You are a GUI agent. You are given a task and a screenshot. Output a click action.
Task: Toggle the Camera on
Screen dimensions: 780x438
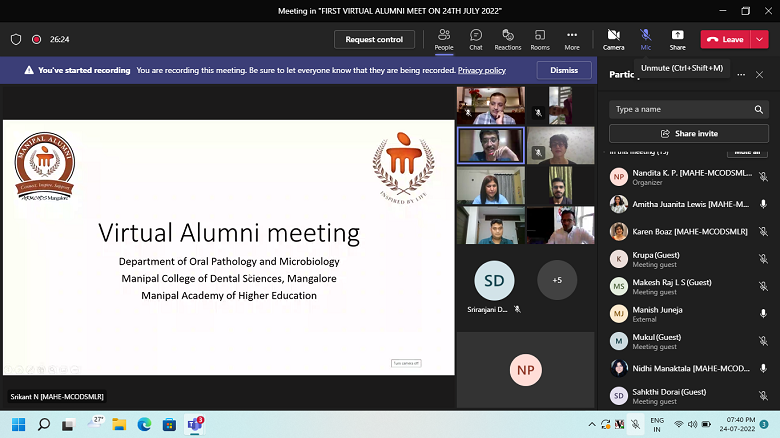point(613,39)
